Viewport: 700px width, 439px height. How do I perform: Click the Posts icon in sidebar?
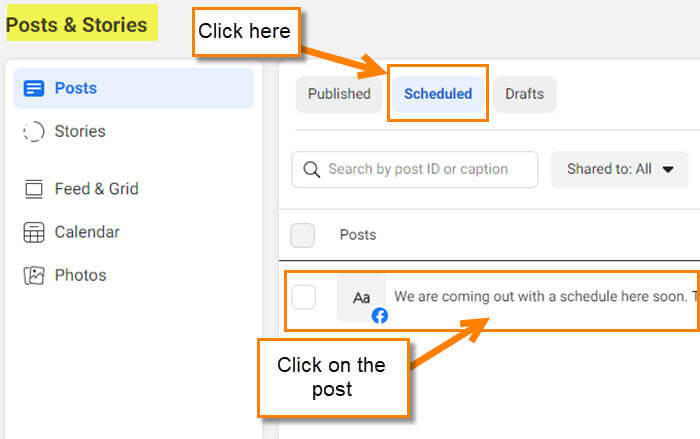pos(34,88)
